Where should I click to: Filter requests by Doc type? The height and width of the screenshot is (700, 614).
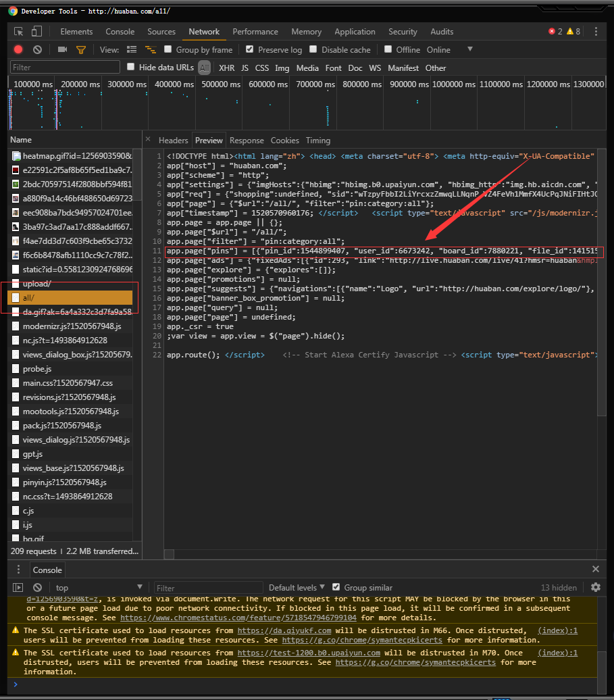[x=355, y=68]
